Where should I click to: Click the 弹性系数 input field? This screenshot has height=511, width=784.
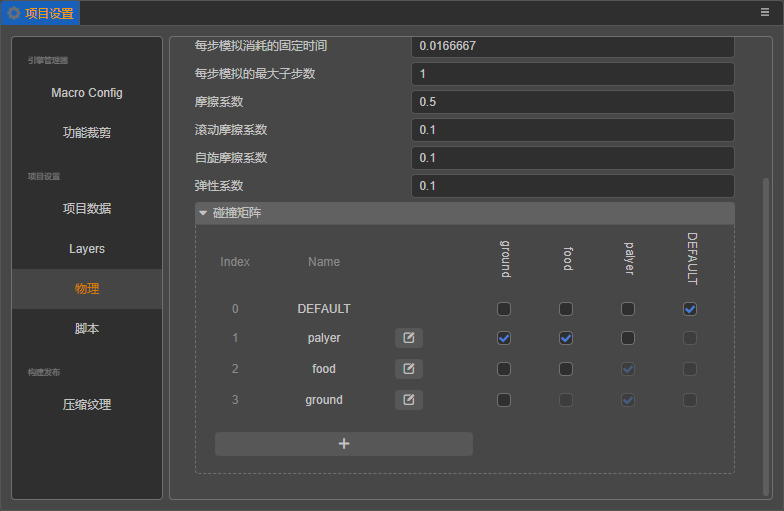coord(572,186)
